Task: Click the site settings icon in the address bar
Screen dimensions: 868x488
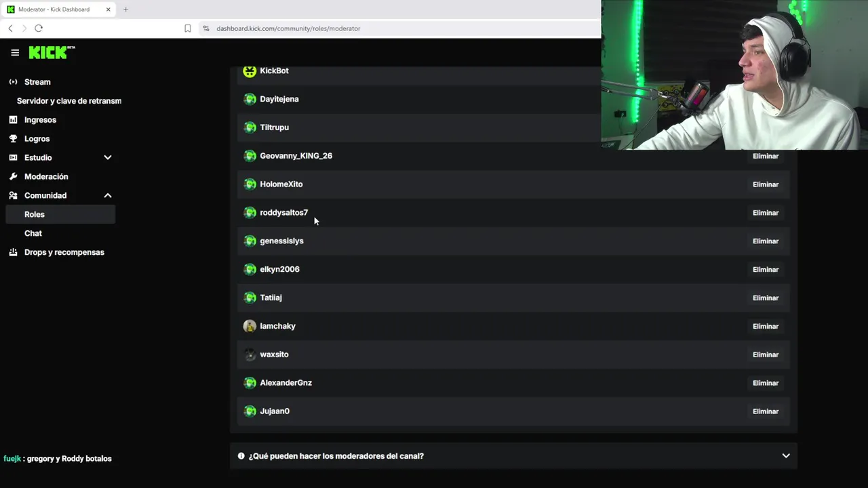Action: click(206, 28)
